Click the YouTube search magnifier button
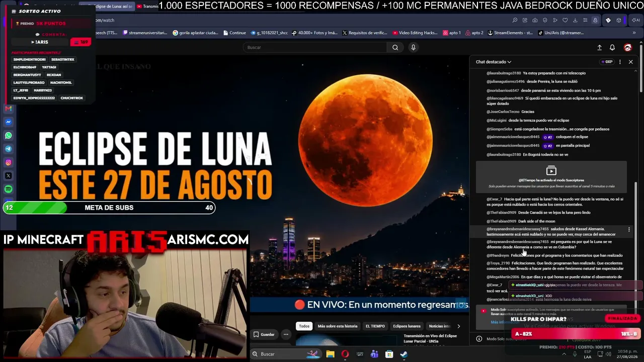 point(395,47)
